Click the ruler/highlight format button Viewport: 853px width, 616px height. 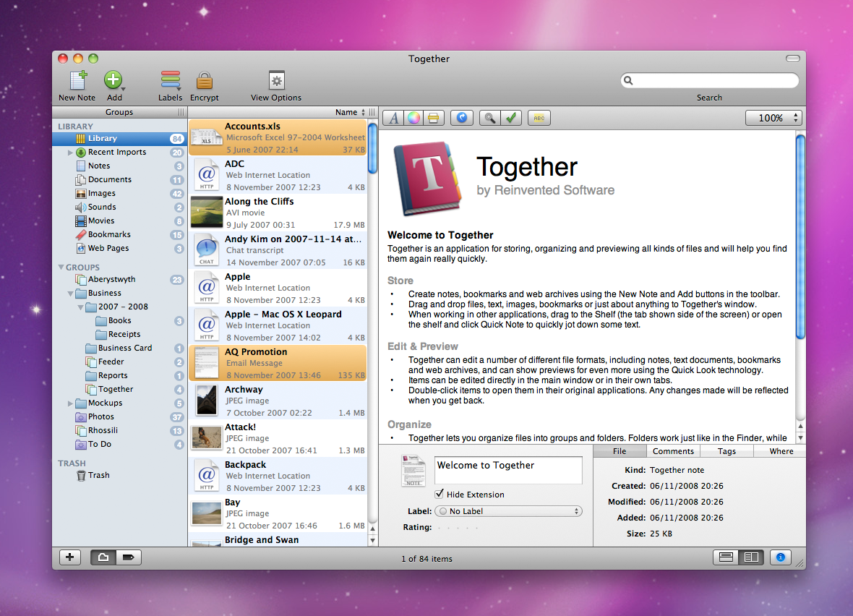tap(434, 118)
